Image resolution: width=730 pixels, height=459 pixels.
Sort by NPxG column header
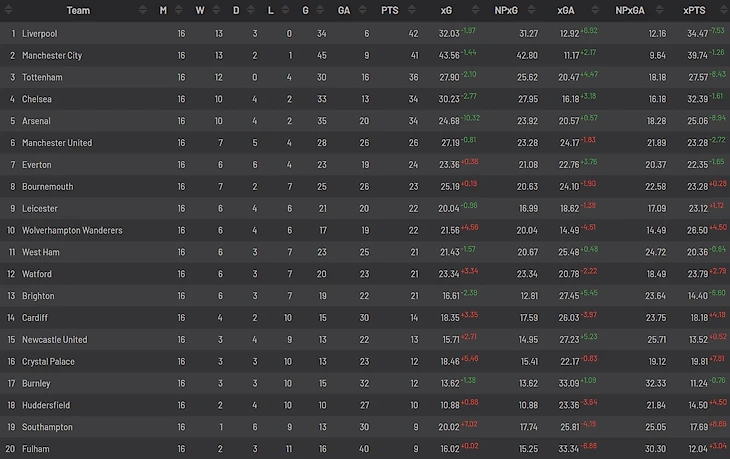click(x=506, y=11)
